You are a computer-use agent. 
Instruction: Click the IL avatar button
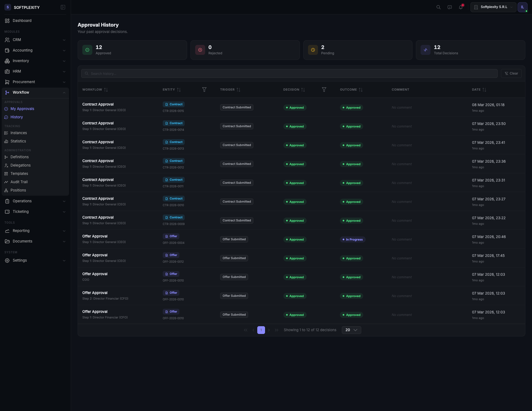tap(523, 7)
